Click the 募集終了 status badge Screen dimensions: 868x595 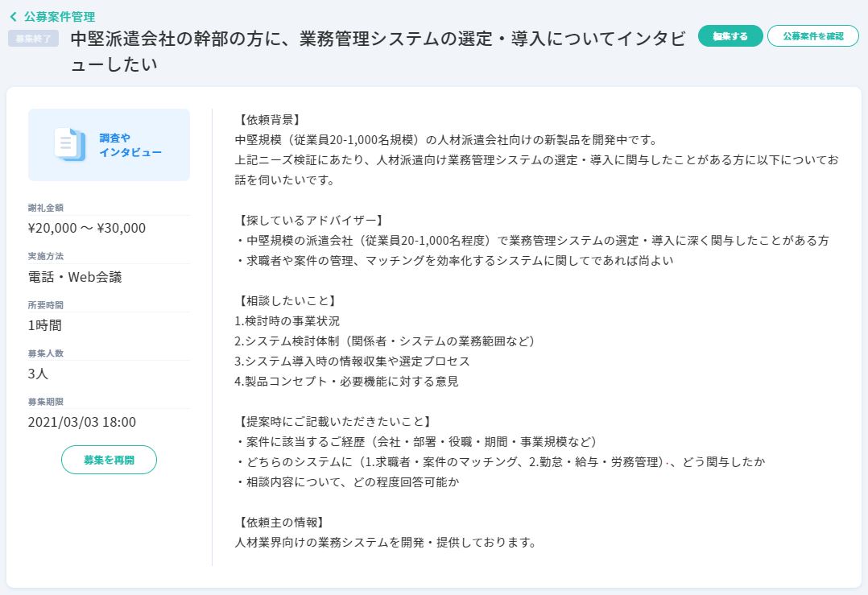[x=33, y=39]
